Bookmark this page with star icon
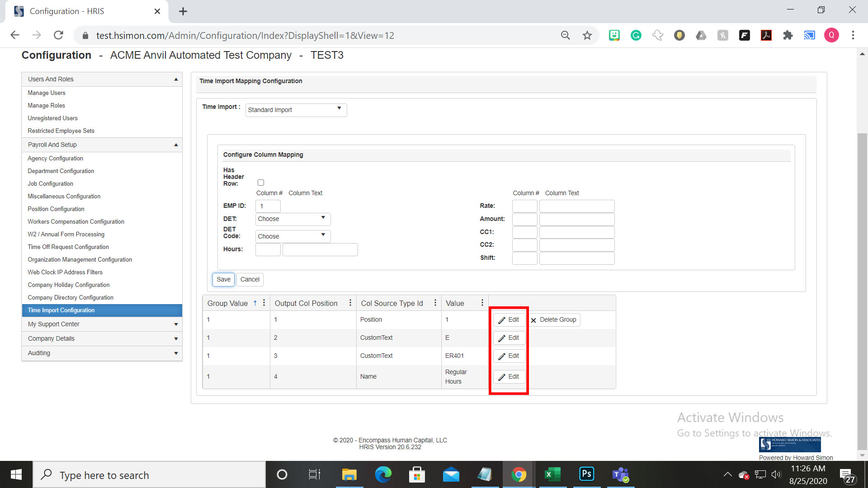 [587, 35]
